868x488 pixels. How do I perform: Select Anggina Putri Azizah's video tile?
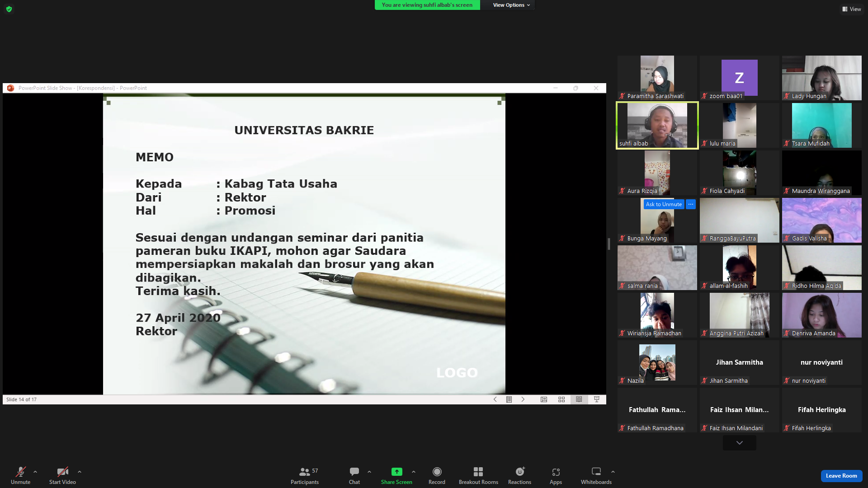click(x=740, y=315)
